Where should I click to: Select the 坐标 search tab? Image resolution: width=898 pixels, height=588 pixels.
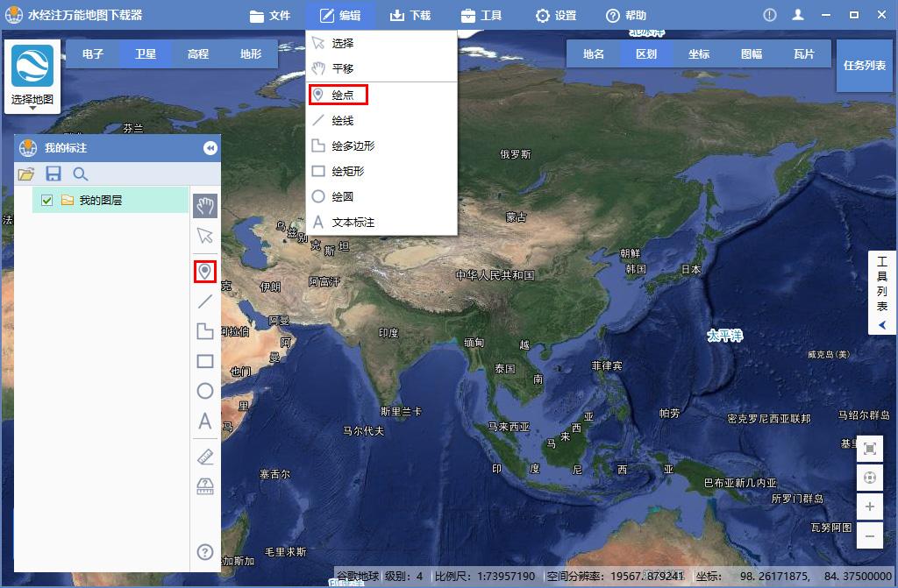699,53
